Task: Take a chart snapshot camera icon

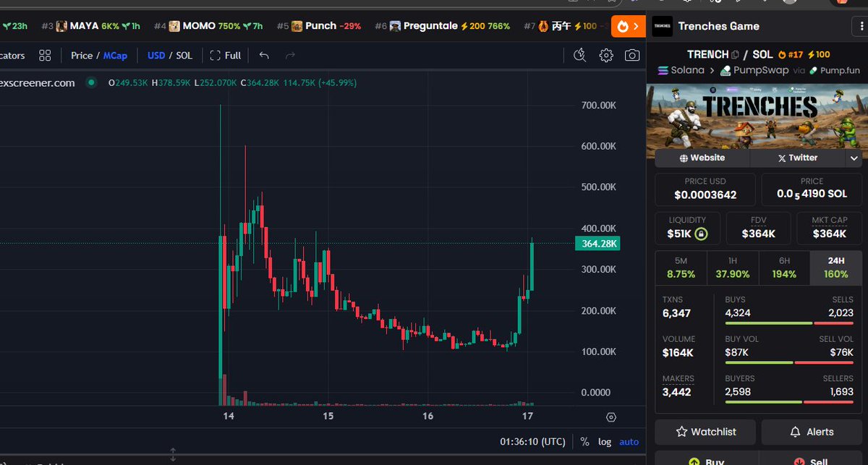Action: tap(632, 55)
